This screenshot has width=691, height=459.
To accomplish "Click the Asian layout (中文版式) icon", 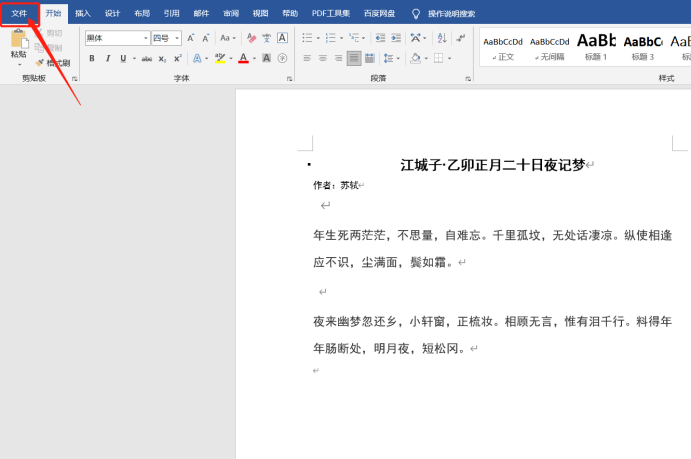I will coord(418,38).
